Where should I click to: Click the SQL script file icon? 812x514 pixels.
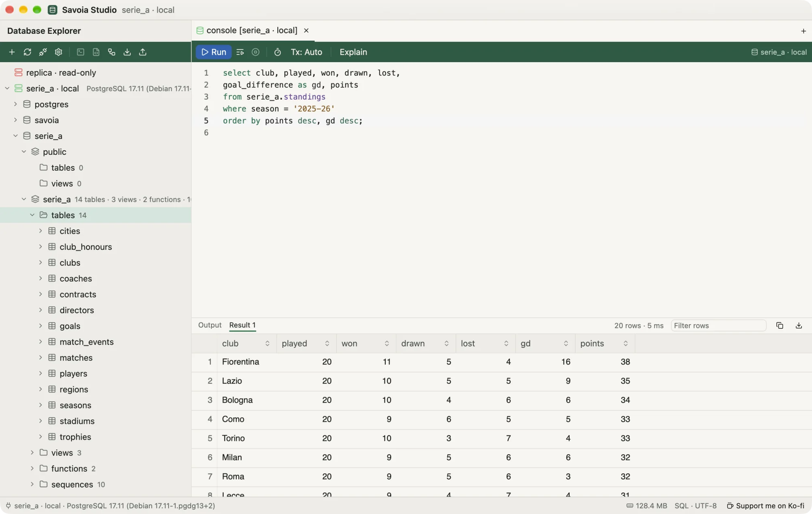(96, 52)
